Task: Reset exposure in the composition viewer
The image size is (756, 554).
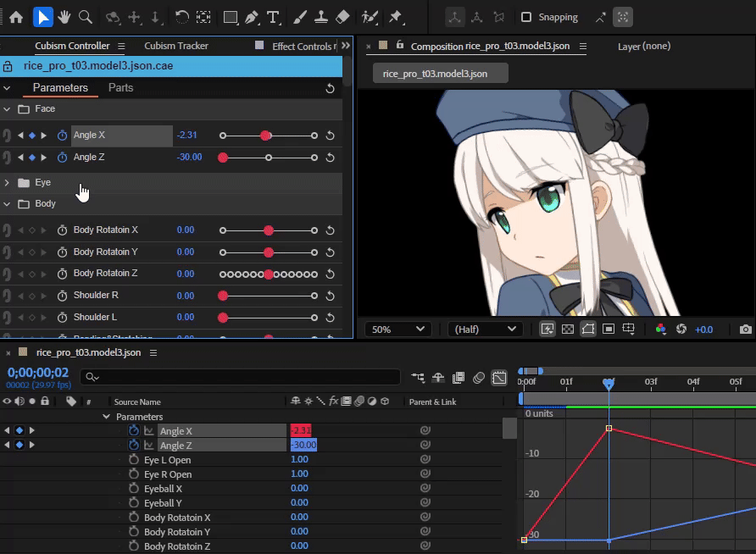Action: (681, 330)
